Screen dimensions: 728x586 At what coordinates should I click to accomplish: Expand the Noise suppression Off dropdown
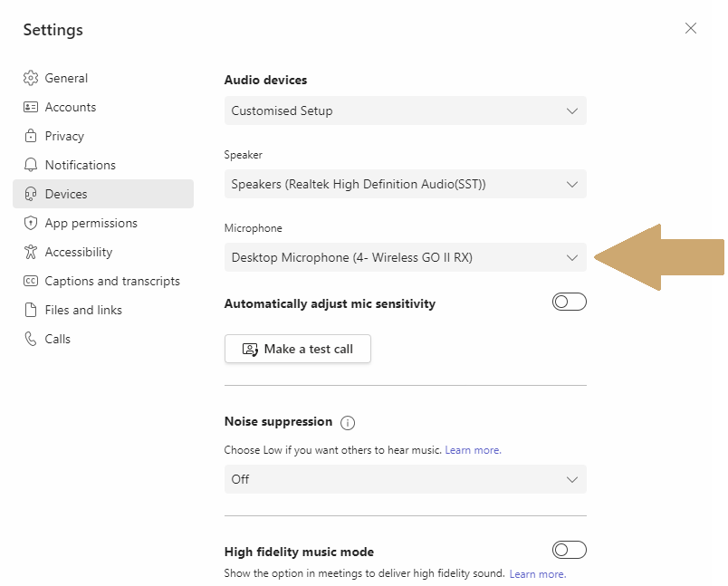tap(406, 479)
